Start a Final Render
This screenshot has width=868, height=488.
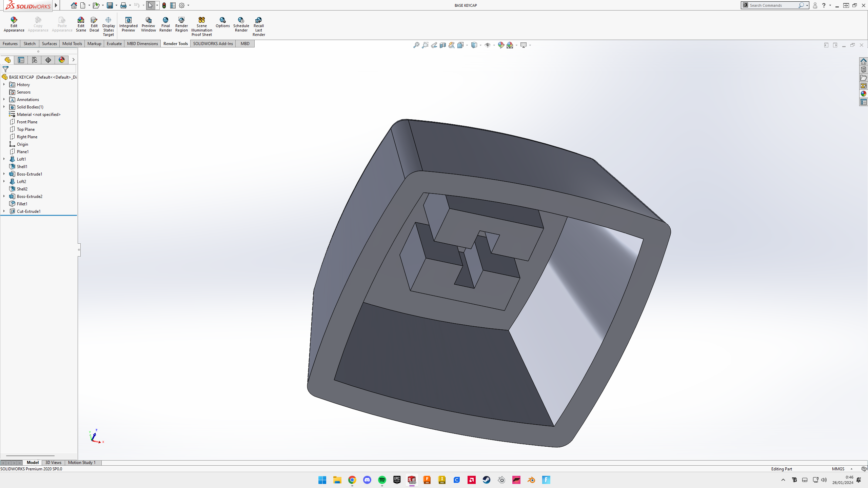tap(165, 24)
